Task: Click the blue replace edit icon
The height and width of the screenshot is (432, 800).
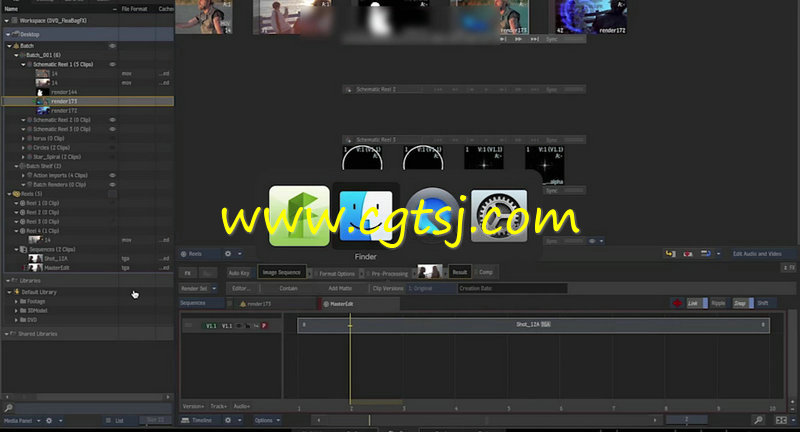Action: [x=706, y=253]
